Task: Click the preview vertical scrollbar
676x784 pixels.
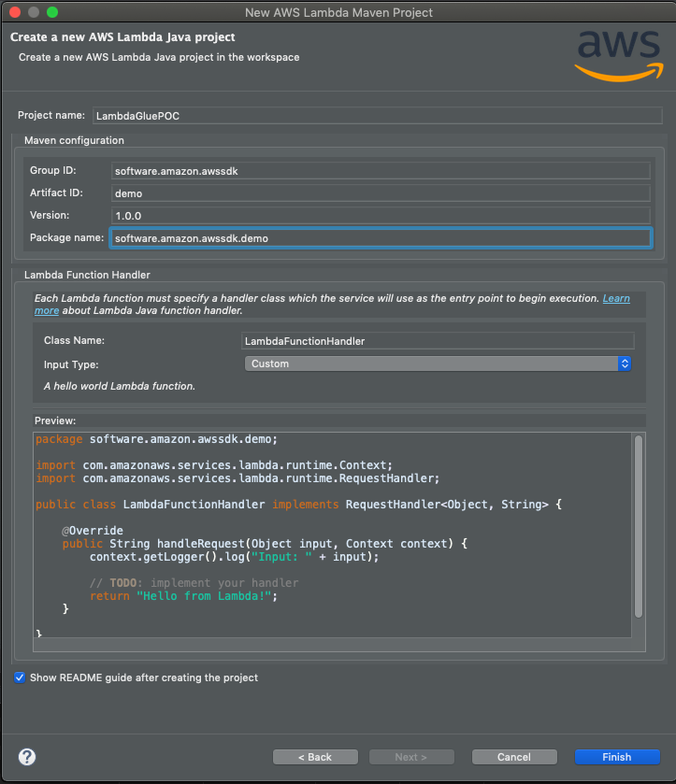Action: pos(639,526)
